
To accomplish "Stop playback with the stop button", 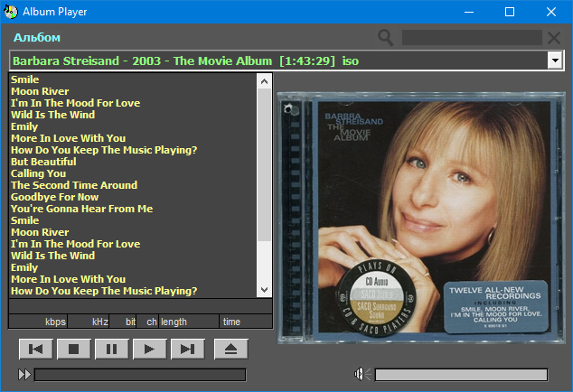I will tap(74, 350).
